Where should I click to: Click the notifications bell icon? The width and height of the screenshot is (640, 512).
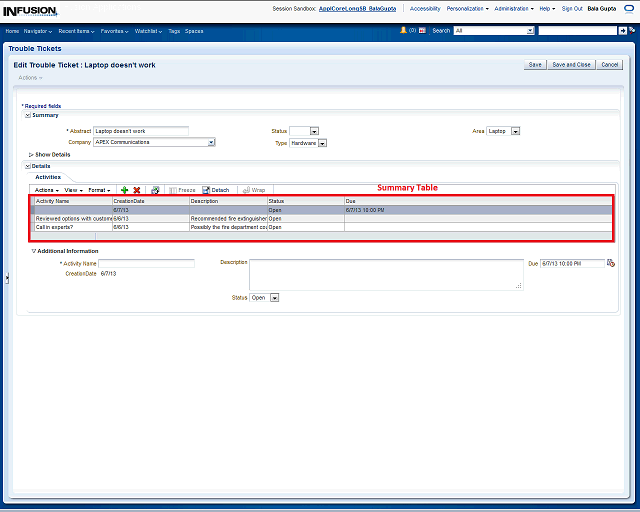click(403, 31)
